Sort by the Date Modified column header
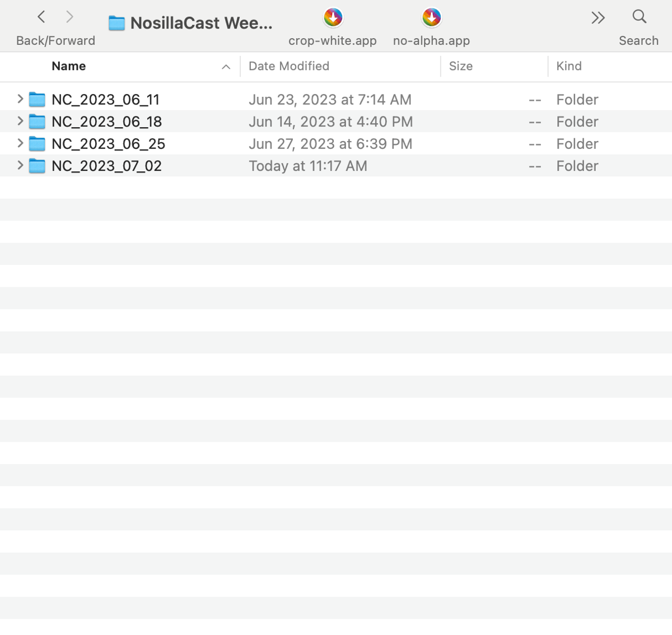 click(x=289, y=66)
